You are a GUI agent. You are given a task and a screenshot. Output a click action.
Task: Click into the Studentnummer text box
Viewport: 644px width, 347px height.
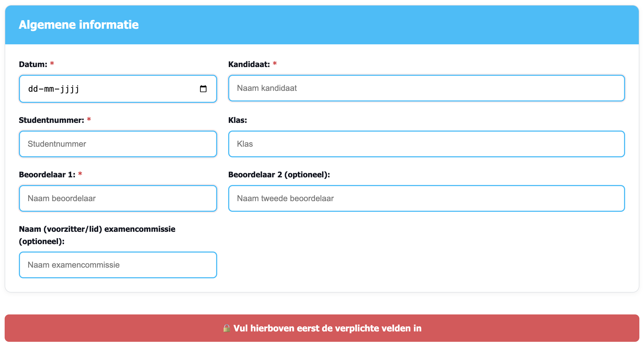pos(118,144)
